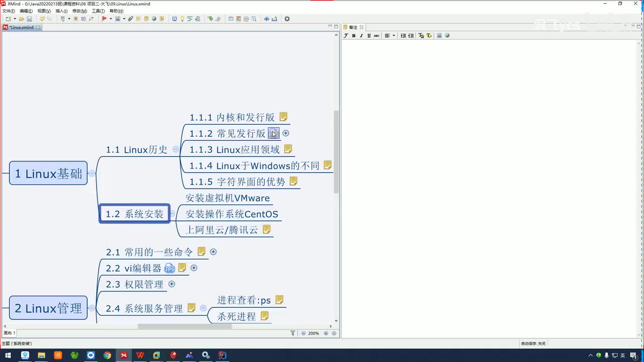The width and height of the screenshot is (644, 362).
Task: Toggle underline in notes toolbar
Action: (369, 36)
